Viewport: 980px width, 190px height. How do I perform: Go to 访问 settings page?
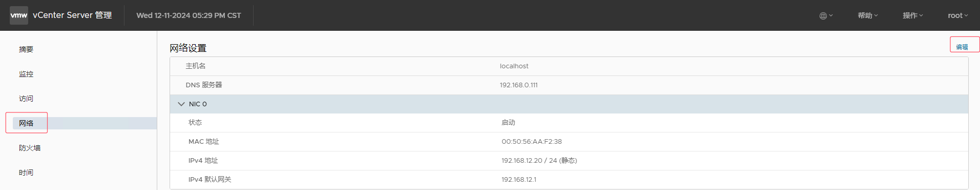point(26,99)
